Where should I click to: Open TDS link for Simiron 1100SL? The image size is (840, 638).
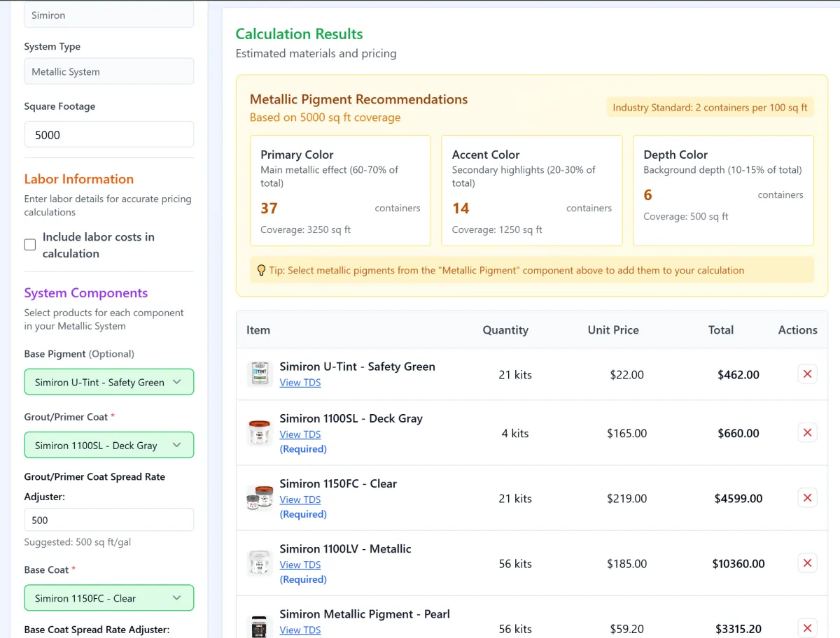(x=300, y=434)
